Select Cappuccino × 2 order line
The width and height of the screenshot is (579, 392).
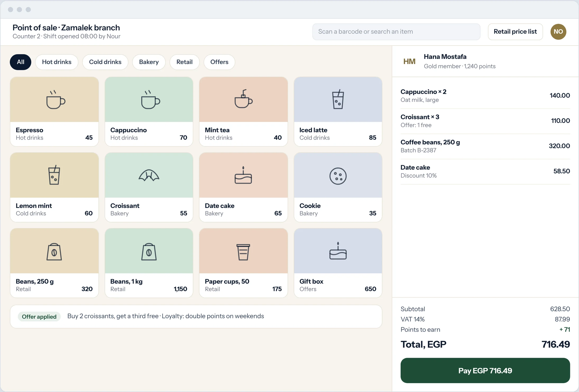click(485, 96)
